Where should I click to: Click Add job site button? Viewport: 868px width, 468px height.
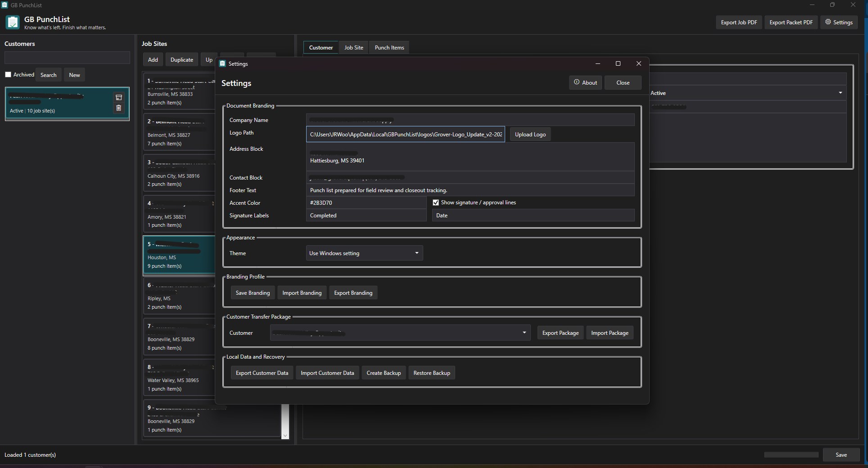pyautogui.click(x=153, y=60)
